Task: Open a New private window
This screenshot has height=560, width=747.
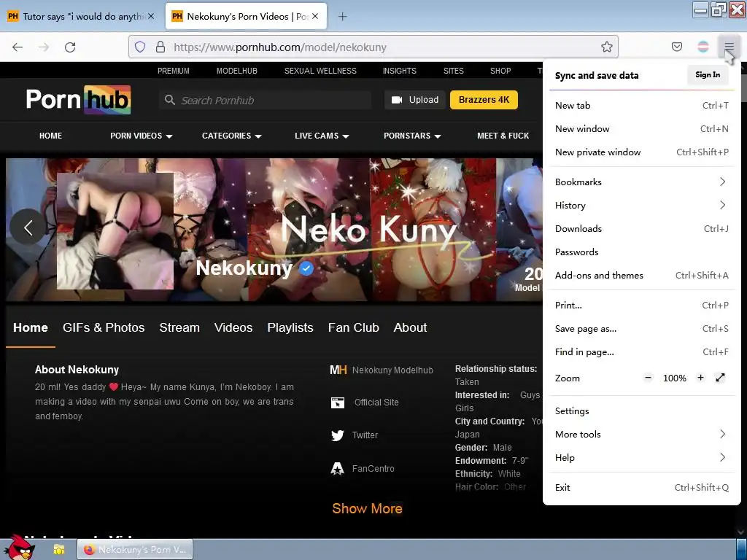Action: point(642,152)
